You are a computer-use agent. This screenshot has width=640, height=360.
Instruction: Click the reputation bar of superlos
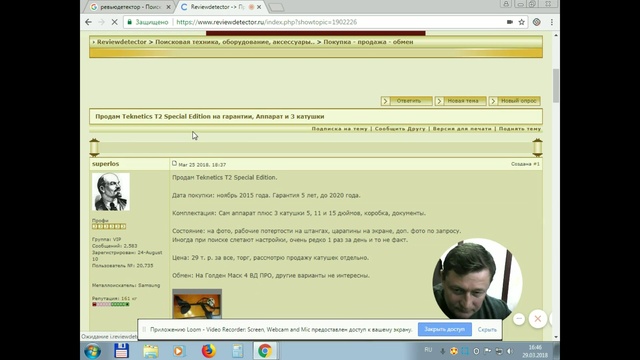point(111,304)
